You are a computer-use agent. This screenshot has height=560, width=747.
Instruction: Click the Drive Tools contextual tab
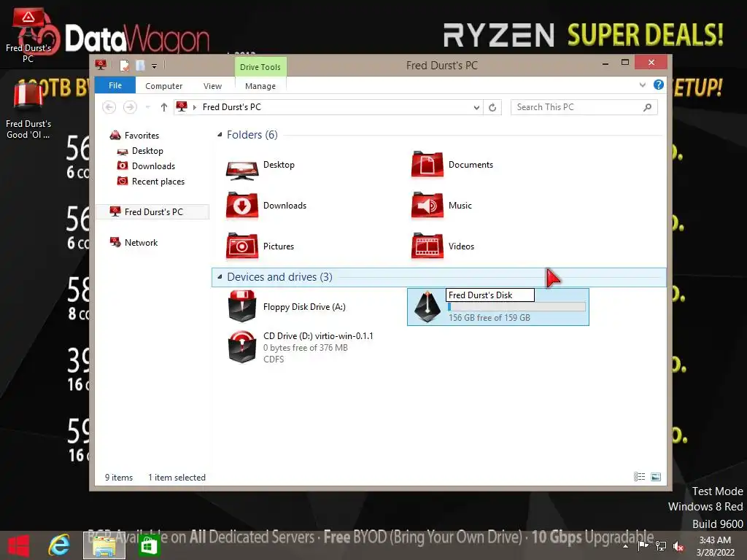tap(260, 67)
